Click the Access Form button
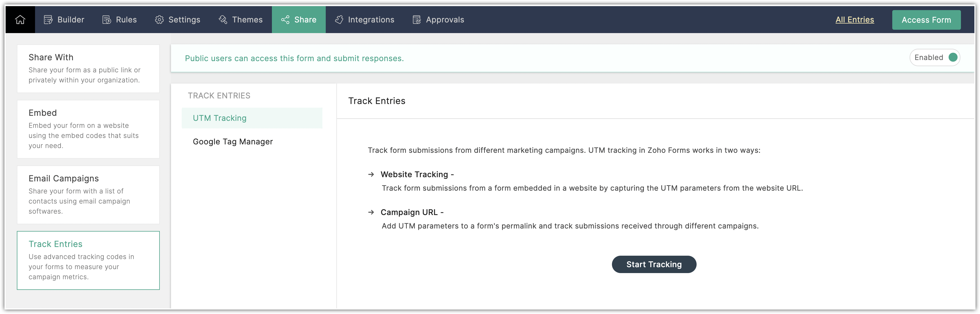 click(x=926, y=20)
